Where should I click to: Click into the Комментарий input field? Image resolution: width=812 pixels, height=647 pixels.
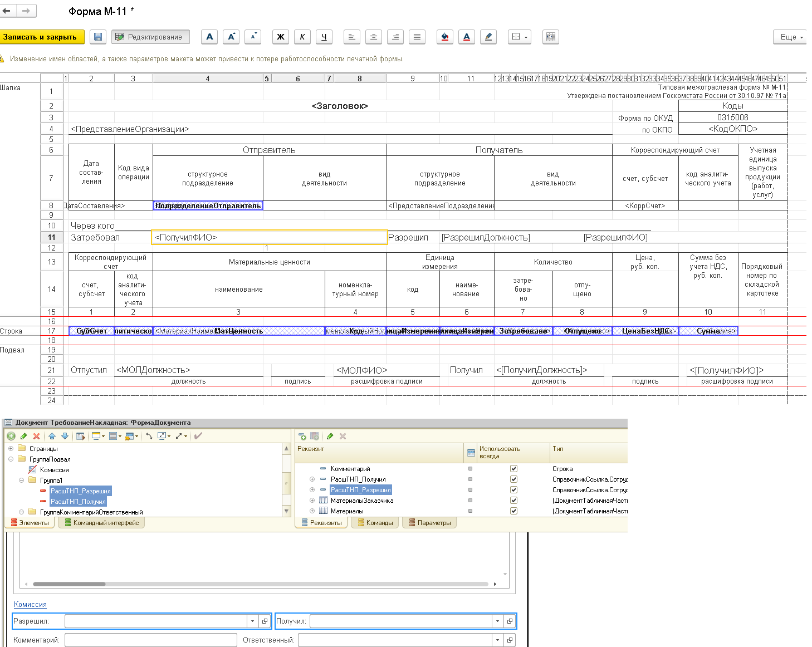[x=150, y=640]
